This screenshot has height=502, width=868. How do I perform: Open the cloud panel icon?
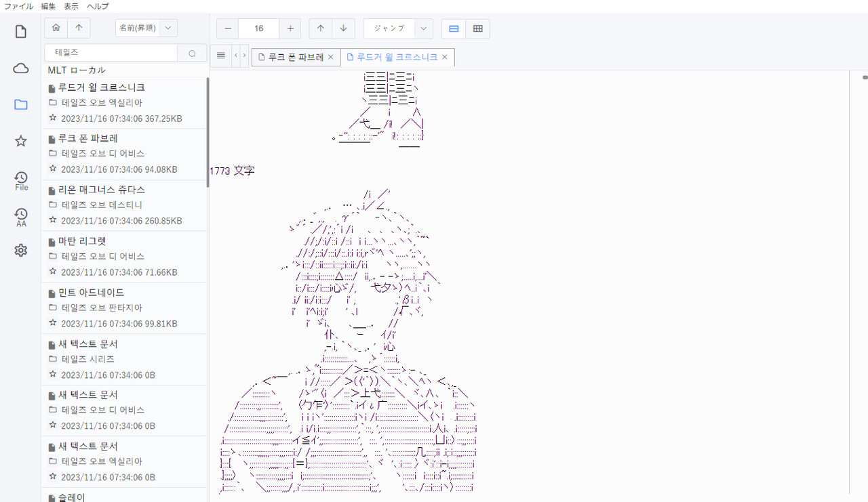[x=21, y=68]
